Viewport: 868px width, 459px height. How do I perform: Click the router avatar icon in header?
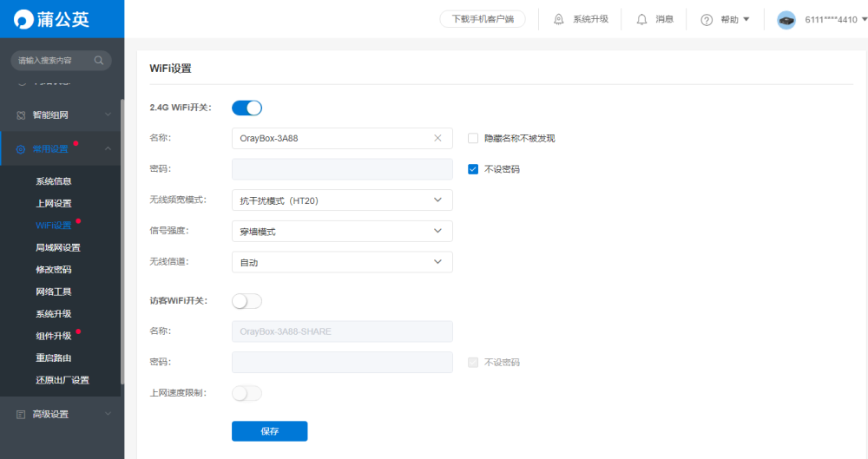tap(786, 19)
